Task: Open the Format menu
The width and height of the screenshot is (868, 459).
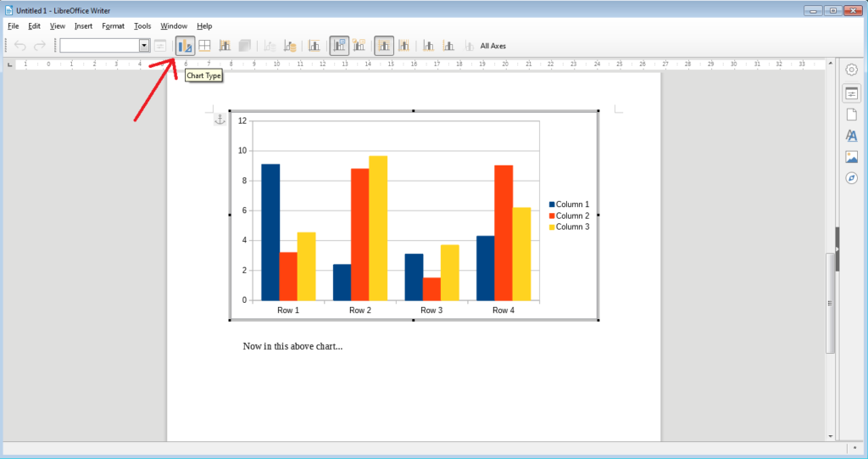Action: 113,26
